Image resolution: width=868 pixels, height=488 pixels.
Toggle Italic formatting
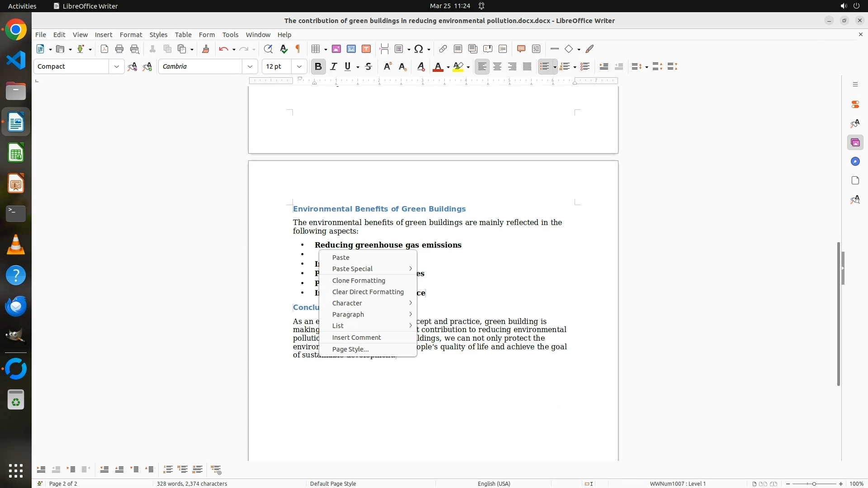point(334,67)
